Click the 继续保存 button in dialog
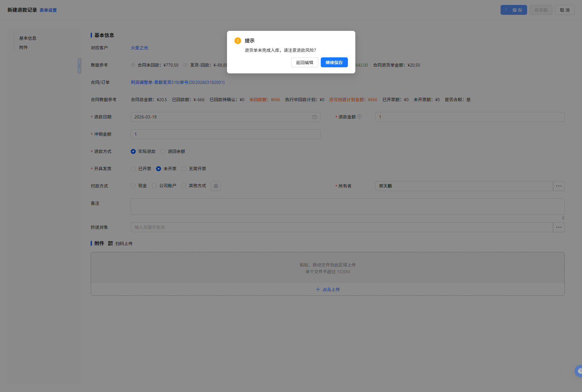Viewport: 582px width, 392px height. coord(334,62)
